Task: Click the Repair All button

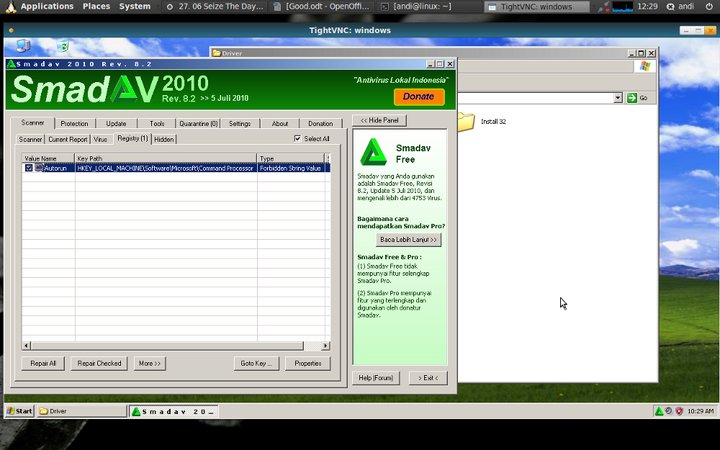Action: tap(44, 363)
